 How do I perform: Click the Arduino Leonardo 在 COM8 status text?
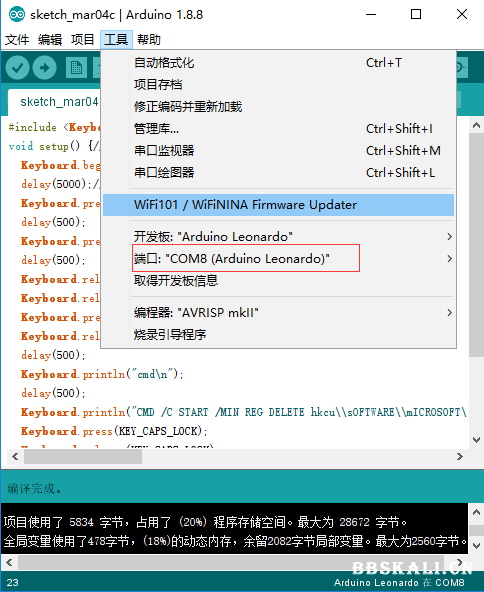(x=399, y=583)
